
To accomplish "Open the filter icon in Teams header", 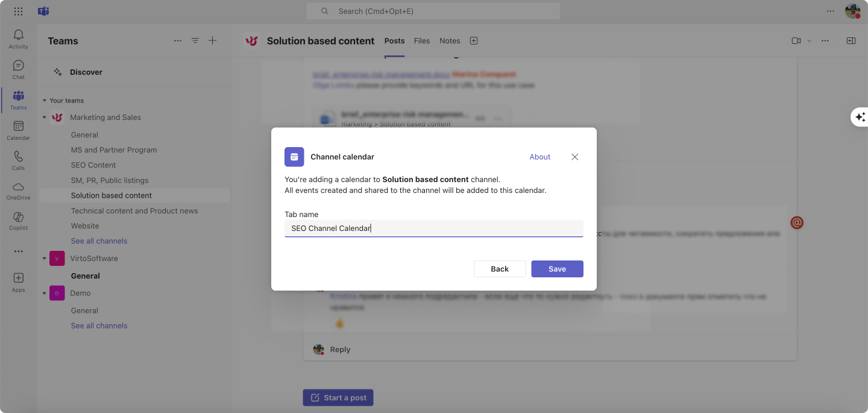I will [x=195, y=41].
